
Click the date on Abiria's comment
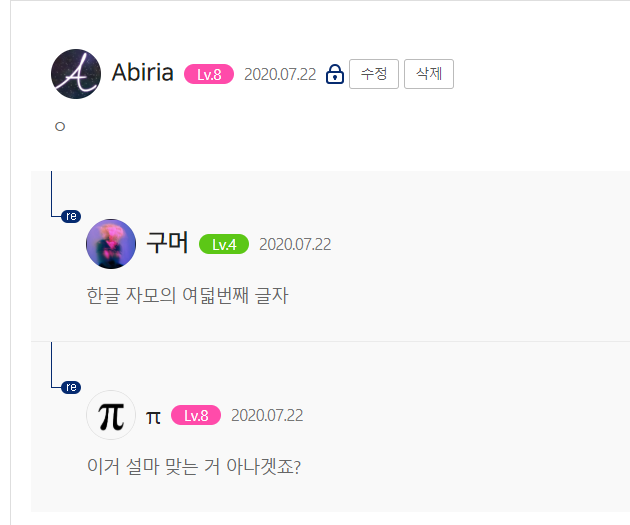click(280, 74)
